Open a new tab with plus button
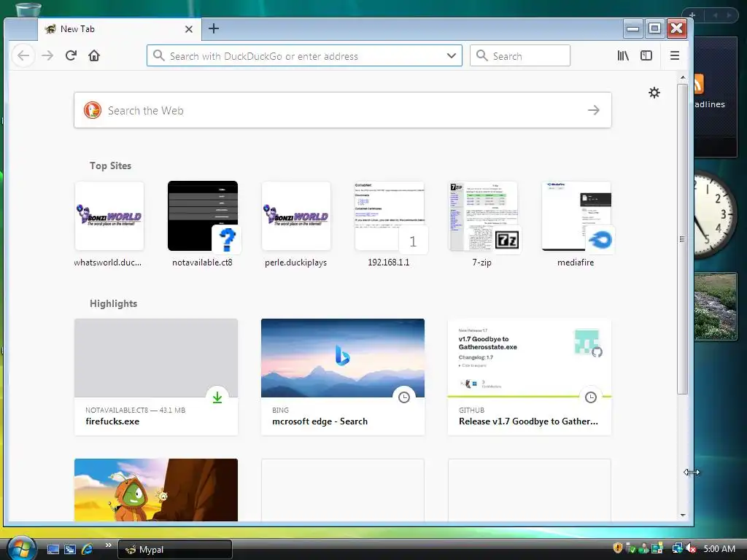The image size is (747, 560). tap(214, 28)
